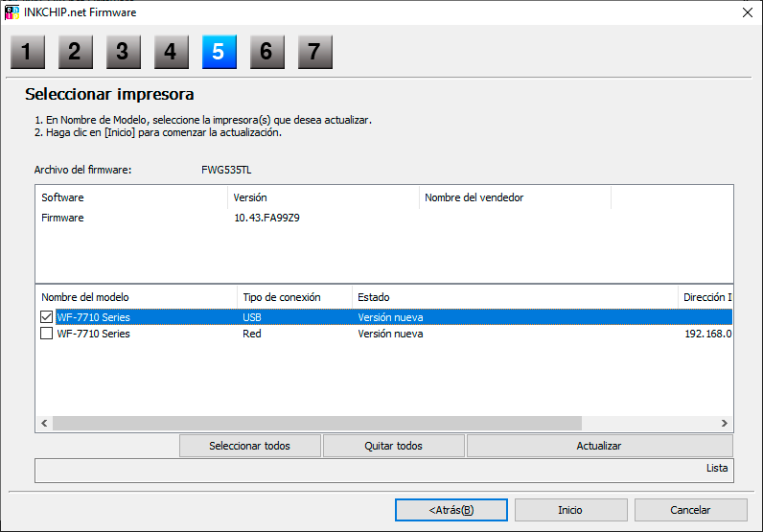
Task: Click step 6 icon
Action: 267,52
